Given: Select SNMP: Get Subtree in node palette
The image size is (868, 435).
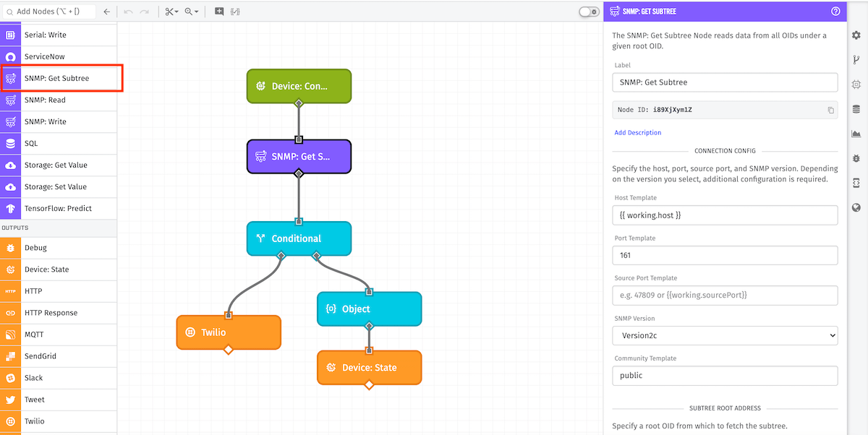Looking at the screenshot, I should (58, 78).
